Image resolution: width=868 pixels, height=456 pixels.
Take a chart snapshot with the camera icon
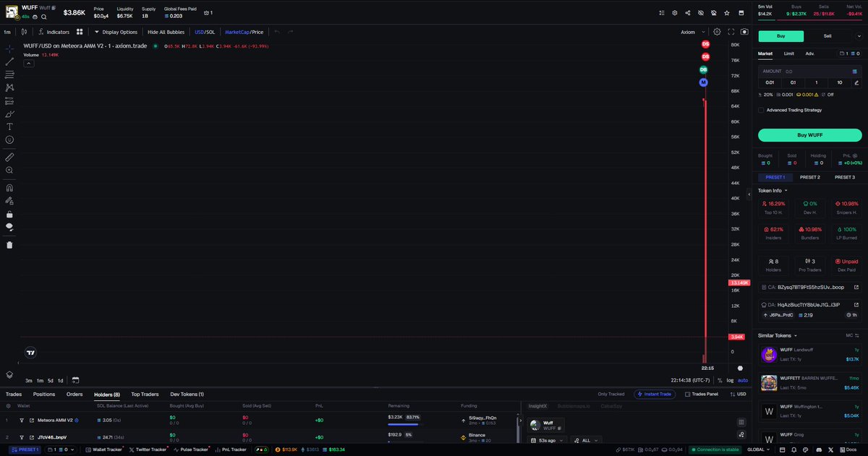[x=745, y=32]
